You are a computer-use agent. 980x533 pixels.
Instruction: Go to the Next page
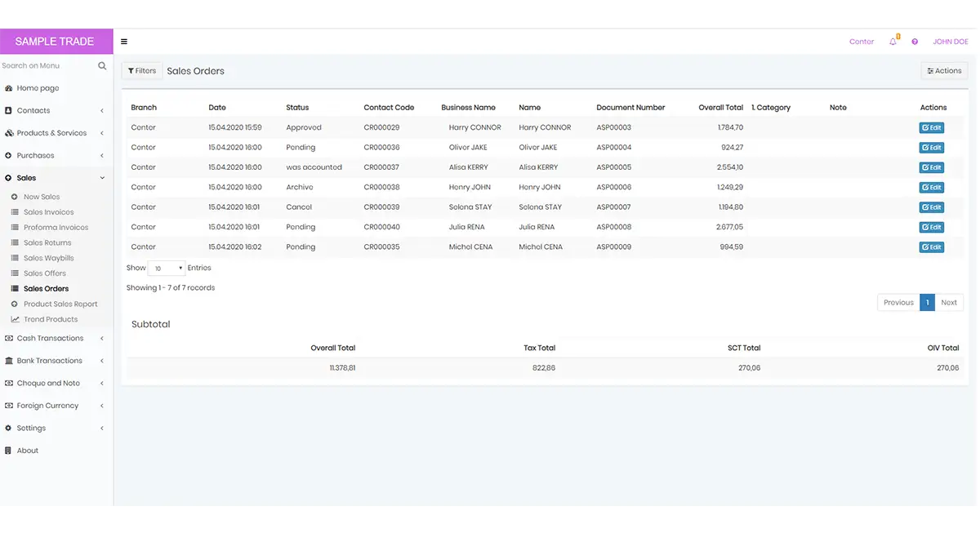coord(949,303)
